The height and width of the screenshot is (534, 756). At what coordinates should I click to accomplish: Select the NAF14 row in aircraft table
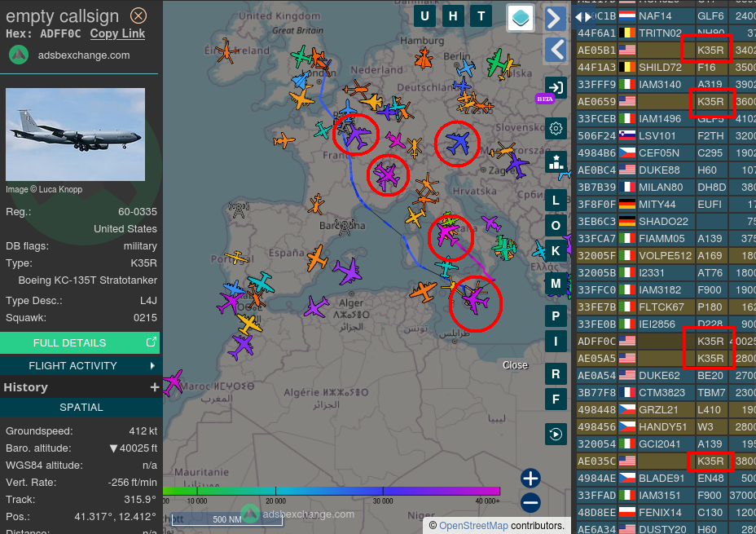666,16
